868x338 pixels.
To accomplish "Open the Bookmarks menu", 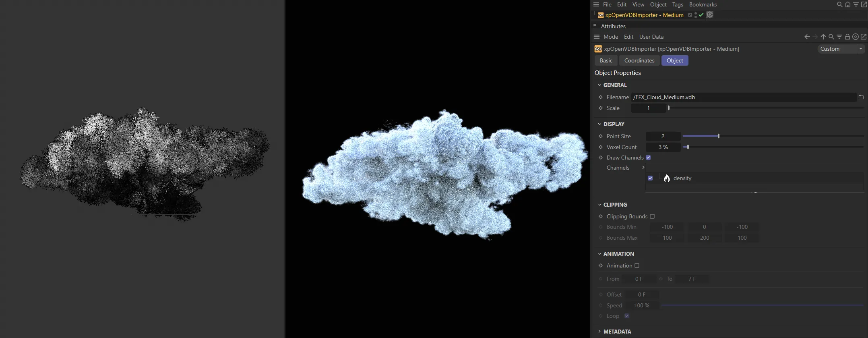I will 703,4.
